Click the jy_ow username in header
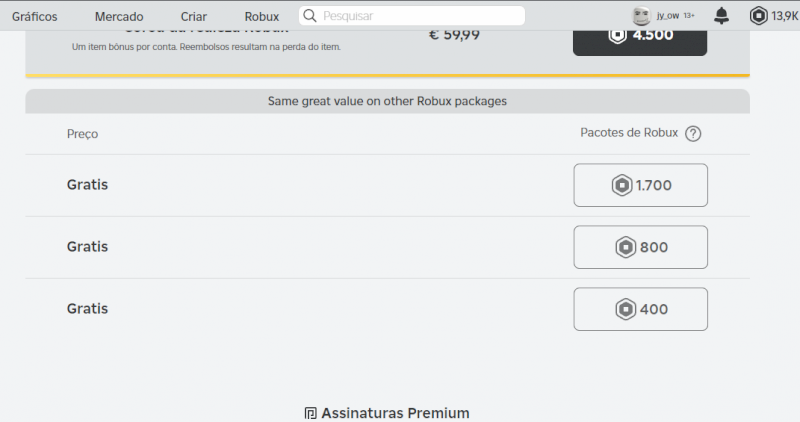The width and height of the screenshot is (800, 422). [667, 17]
